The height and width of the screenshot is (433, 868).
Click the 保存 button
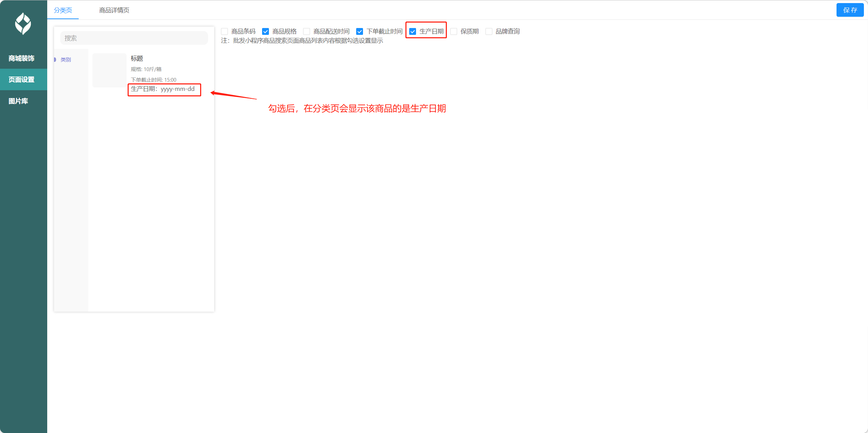tap(850, 10)
